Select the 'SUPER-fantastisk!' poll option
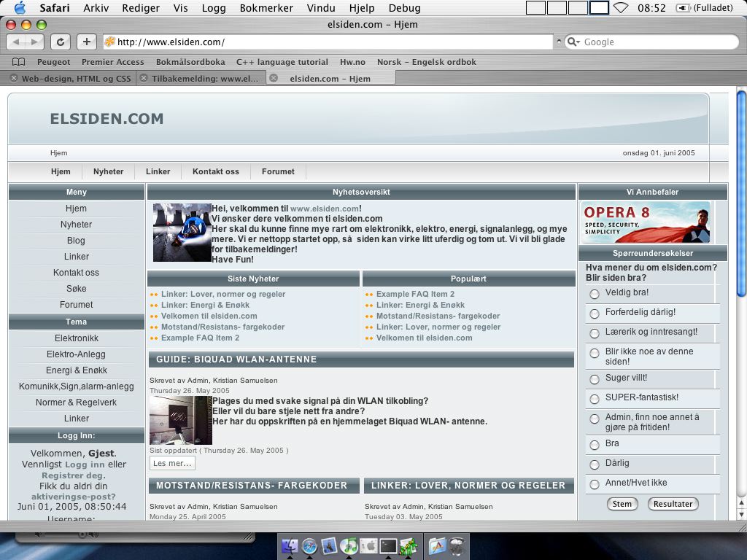747x560 pixels. coord(594,399)
